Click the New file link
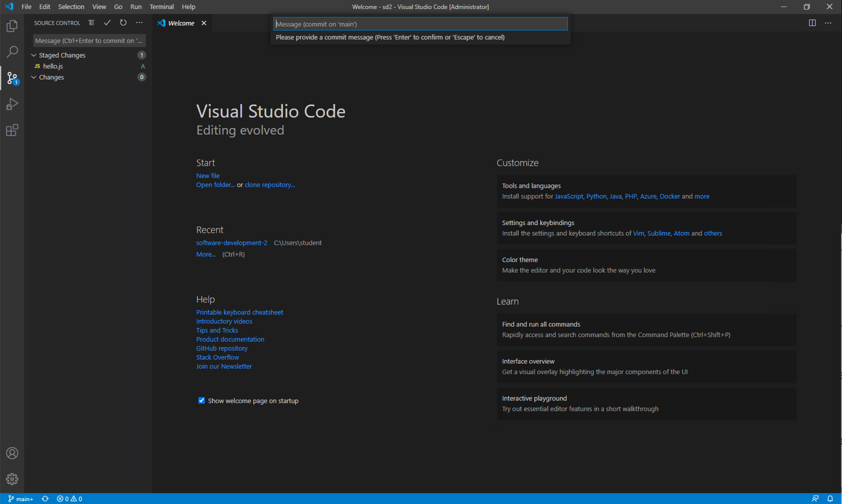The width and height of the screenshot is (842, 504). 208,176
